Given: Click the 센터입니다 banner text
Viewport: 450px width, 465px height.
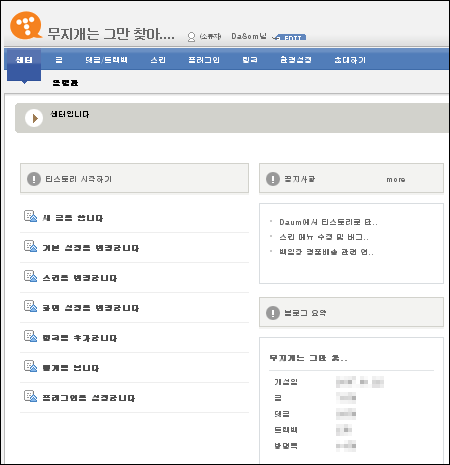Looking at the screenshot, I should pyautogui.click(x=70, y=114).
